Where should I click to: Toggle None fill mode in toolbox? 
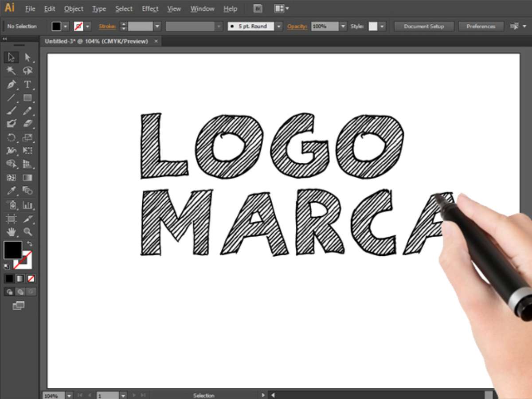click(x=31, y=279)
